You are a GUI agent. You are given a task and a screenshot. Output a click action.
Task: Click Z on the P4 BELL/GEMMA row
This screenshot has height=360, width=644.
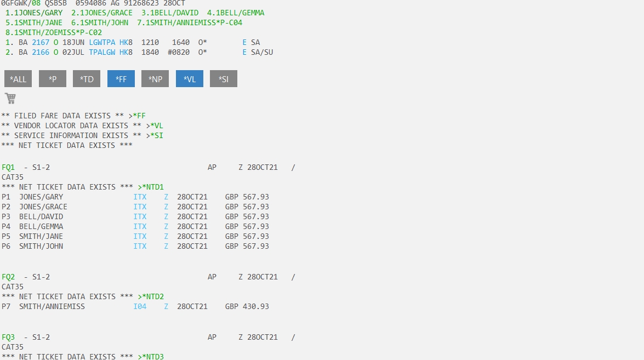tap(166, 227)
